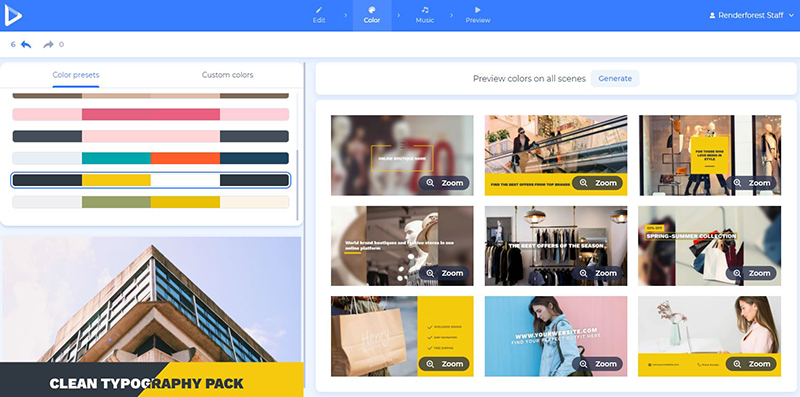Go to the Music step note icon
Screen dimensions: 800x397
[x=425, y=10]
